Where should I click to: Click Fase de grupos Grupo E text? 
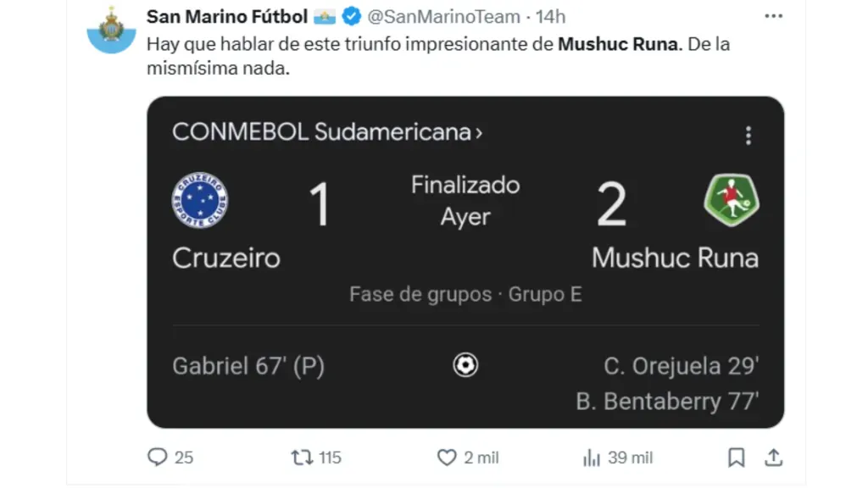(465, 295)
